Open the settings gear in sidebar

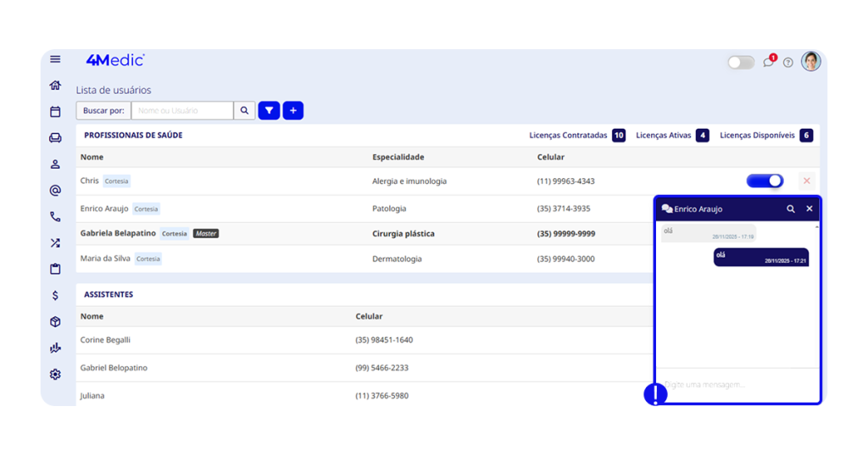55,375
